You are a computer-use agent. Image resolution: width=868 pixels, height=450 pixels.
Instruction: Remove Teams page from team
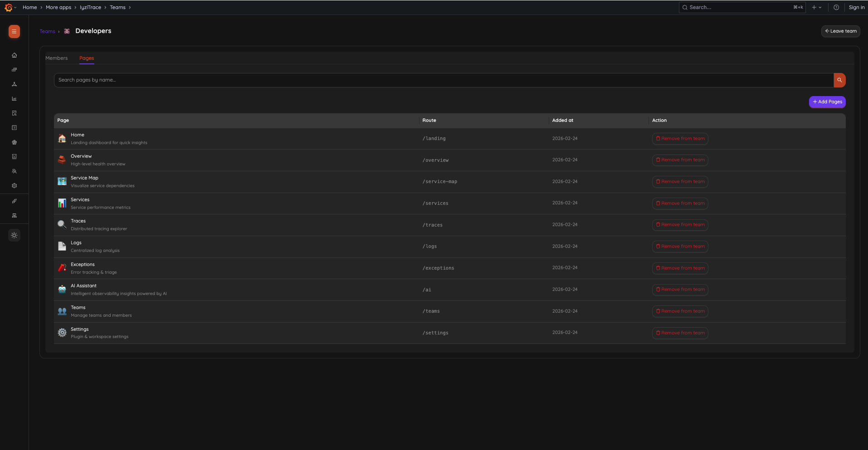click(x=680, y=311)
